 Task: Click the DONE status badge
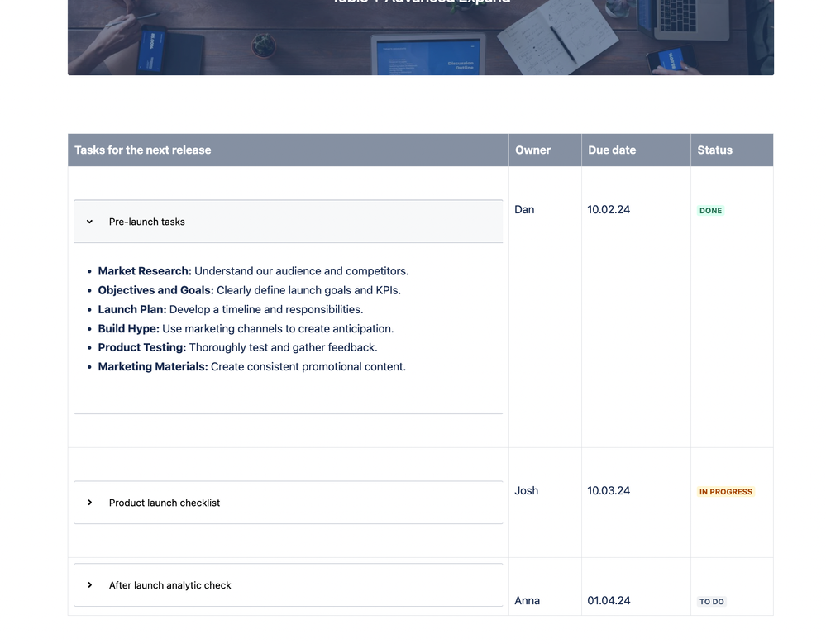pos(710,211)
